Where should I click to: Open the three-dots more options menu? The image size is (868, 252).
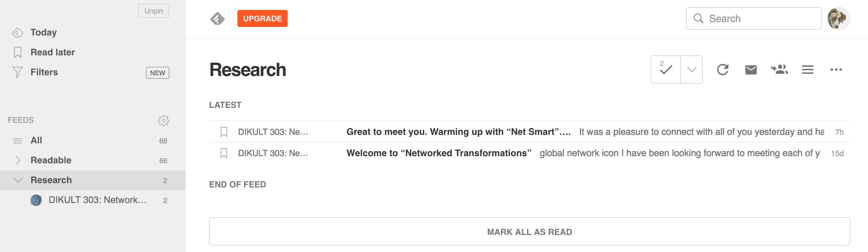(x=836, y=70)
